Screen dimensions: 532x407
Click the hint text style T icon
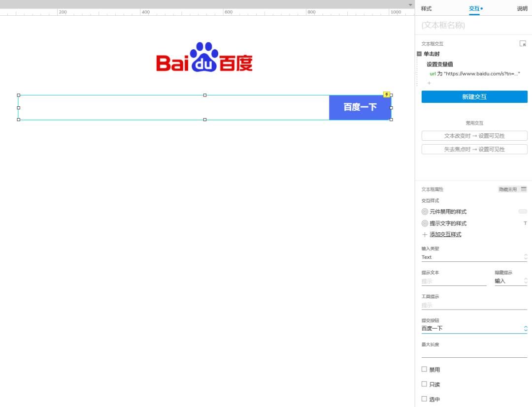525,223
